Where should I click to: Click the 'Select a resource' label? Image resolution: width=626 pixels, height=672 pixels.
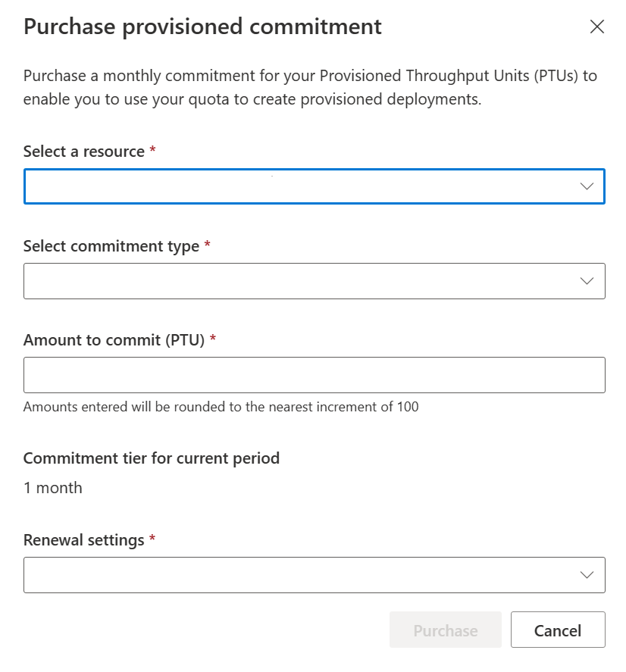84,152
